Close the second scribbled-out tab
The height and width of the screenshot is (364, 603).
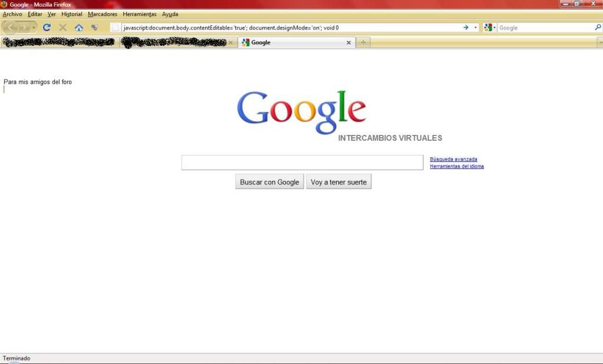(x=230, y=42)
